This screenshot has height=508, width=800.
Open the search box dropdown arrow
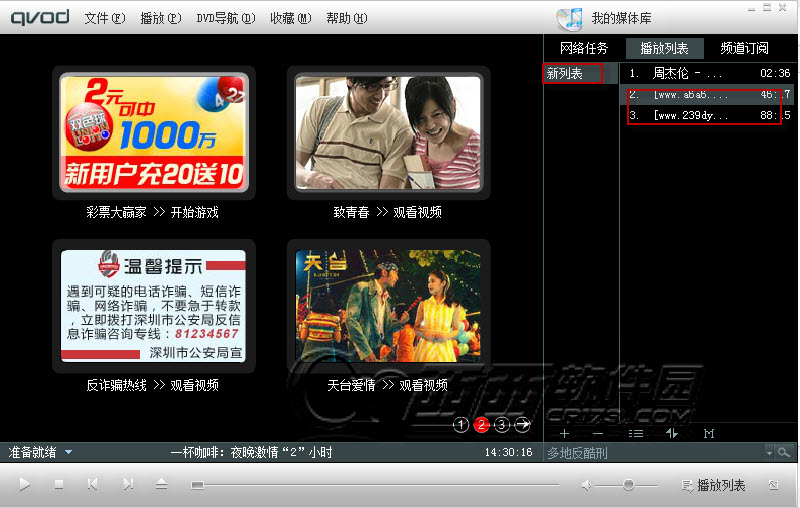pos(769,452)
